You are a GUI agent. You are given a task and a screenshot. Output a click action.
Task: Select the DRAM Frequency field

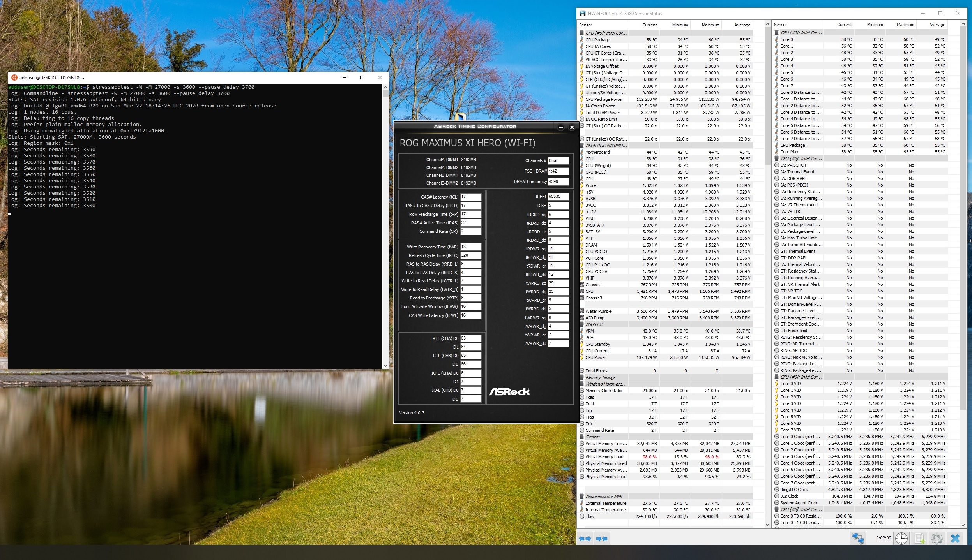click(558, 181)
